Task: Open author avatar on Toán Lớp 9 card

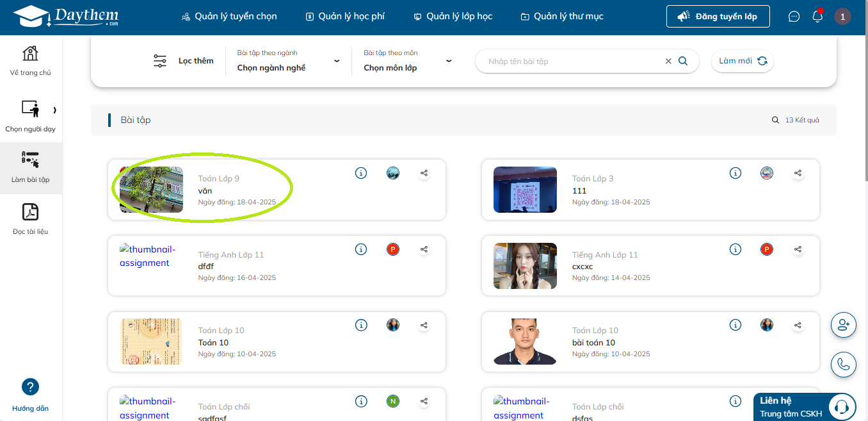Action: 393,173
